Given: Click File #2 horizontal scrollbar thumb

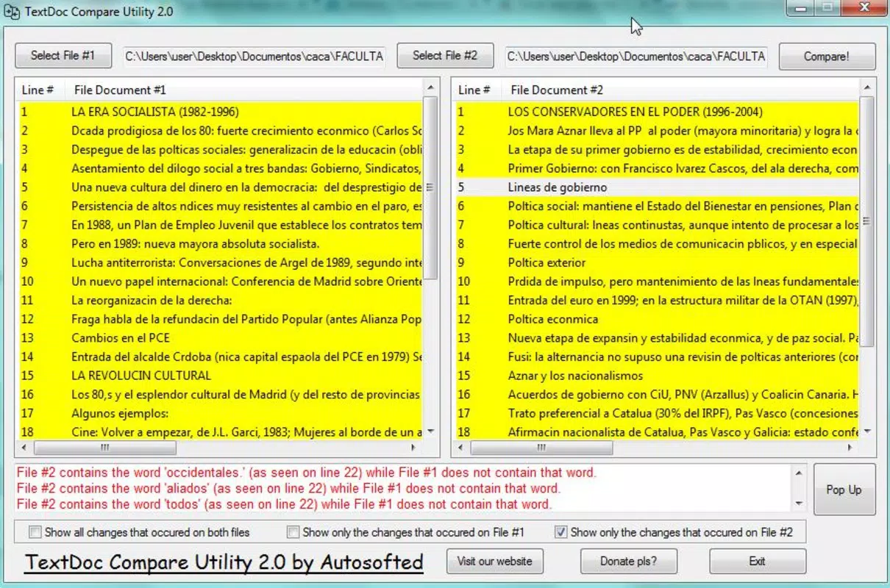Looking at the screenshot, I should [541, 447].
